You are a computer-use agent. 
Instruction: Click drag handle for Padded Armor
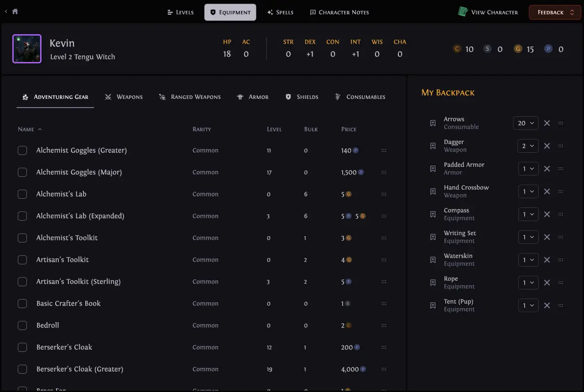click(x=561, y=169)
